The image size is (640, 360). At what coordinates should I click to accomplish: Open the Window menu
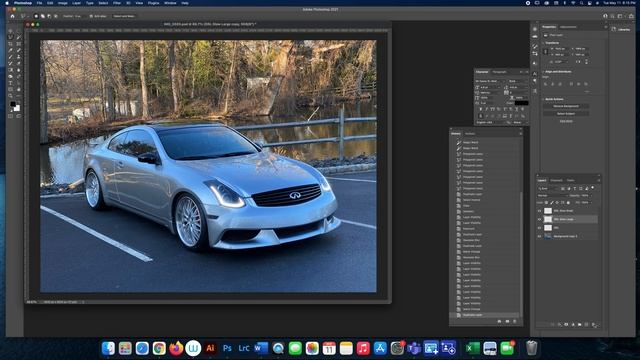170,3
